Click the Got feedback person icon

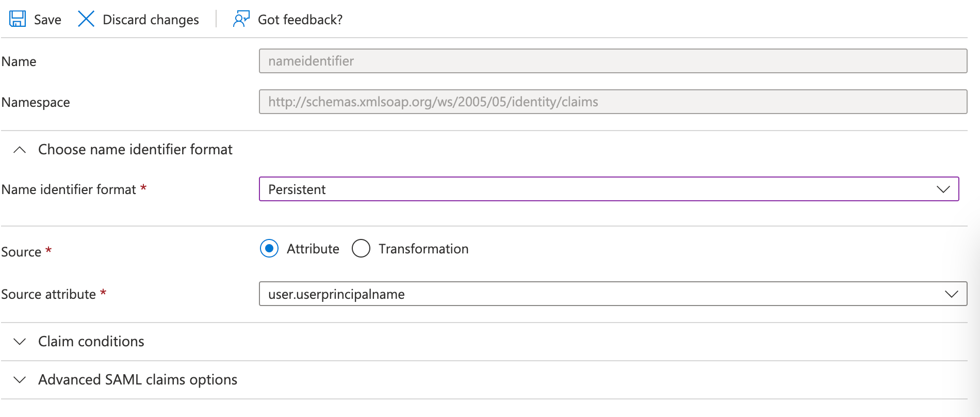click(241, 19)
